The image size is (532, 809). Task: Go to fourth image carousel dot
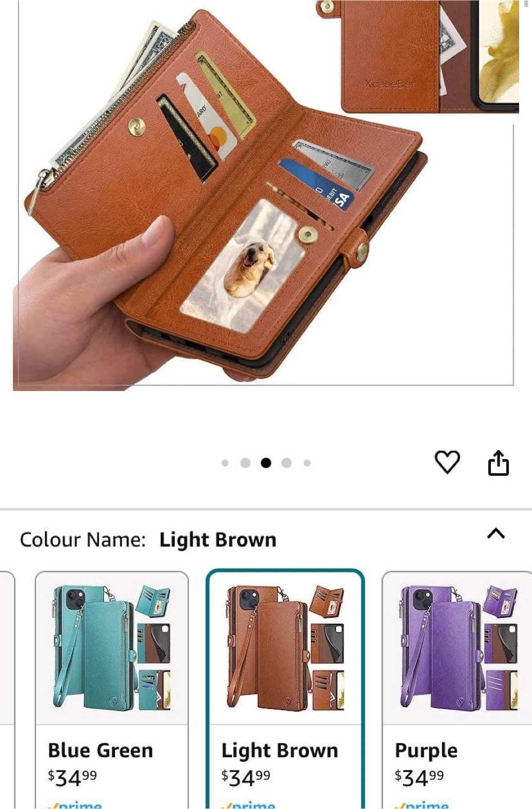(x=287, y=463)
